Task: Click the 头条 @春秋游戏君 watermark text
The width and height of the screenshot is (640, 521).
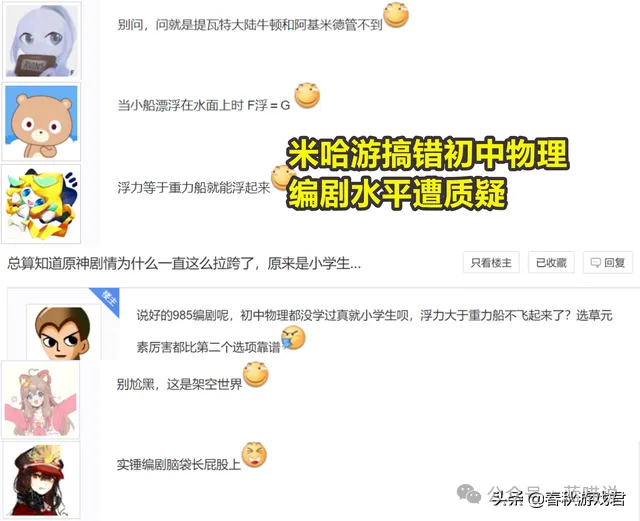Action: tap(558, 499)
